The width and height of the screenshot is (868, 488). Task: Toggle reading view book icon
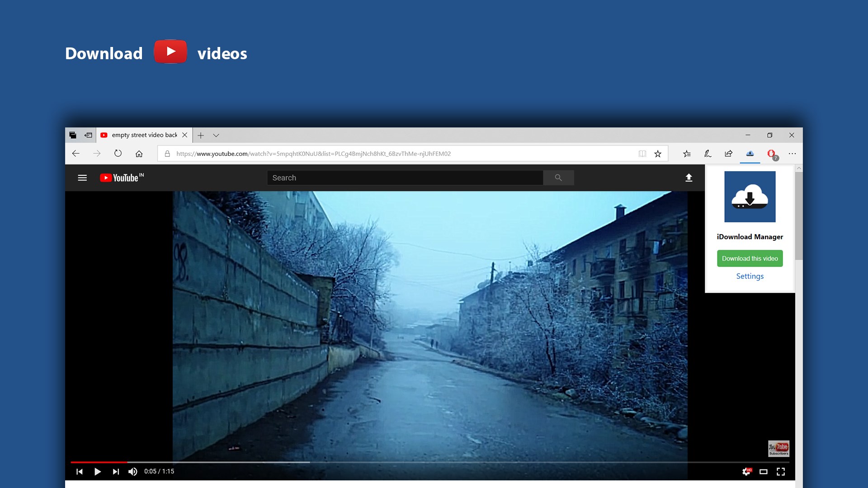coord(642,154)
